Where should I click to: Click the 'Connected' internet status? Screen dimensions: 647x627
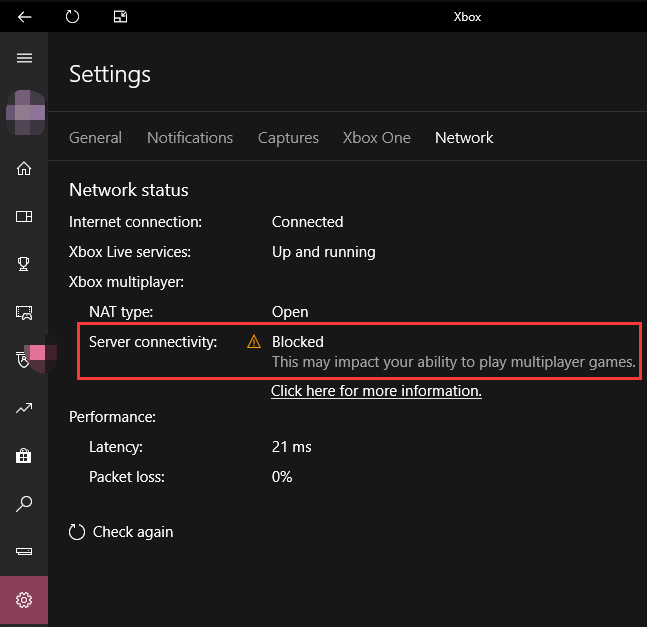click(307, 222)
